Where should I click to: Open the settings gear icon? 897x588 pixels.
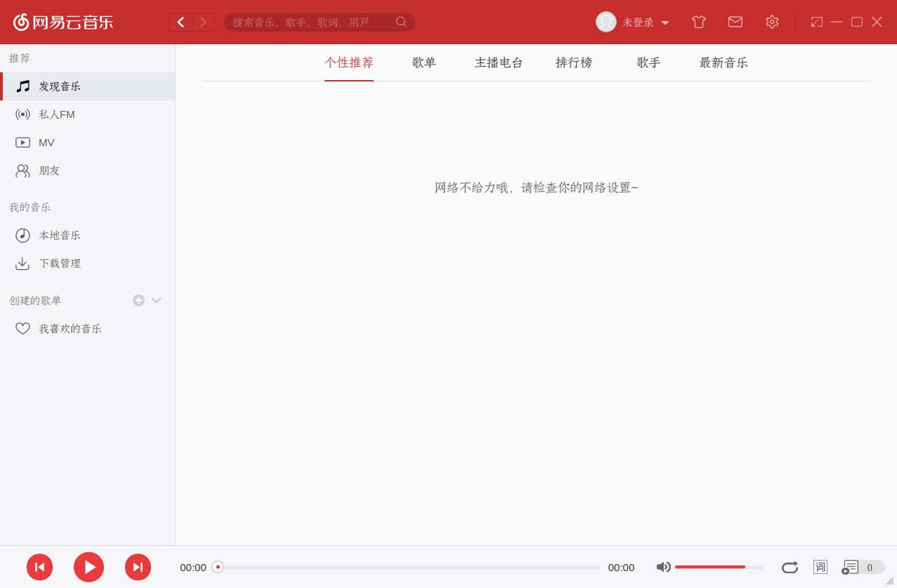click(x=772, y=22)
